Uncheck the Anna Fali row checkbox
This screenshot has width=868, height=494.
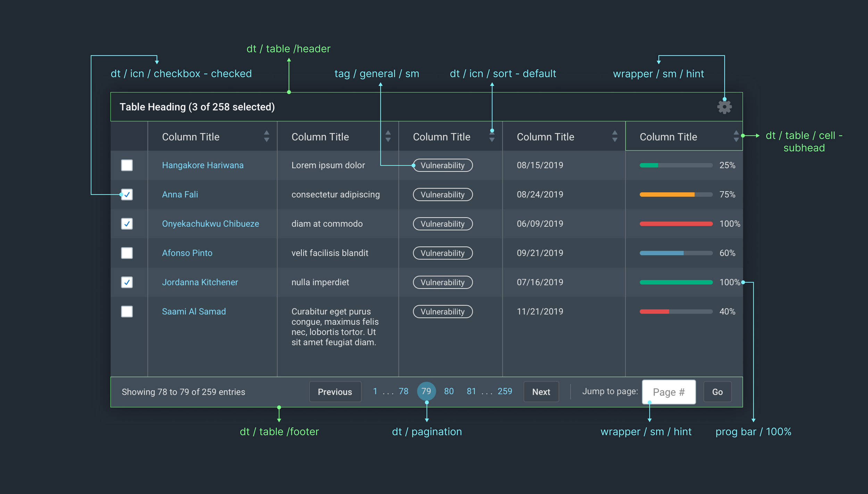[127, 194]
